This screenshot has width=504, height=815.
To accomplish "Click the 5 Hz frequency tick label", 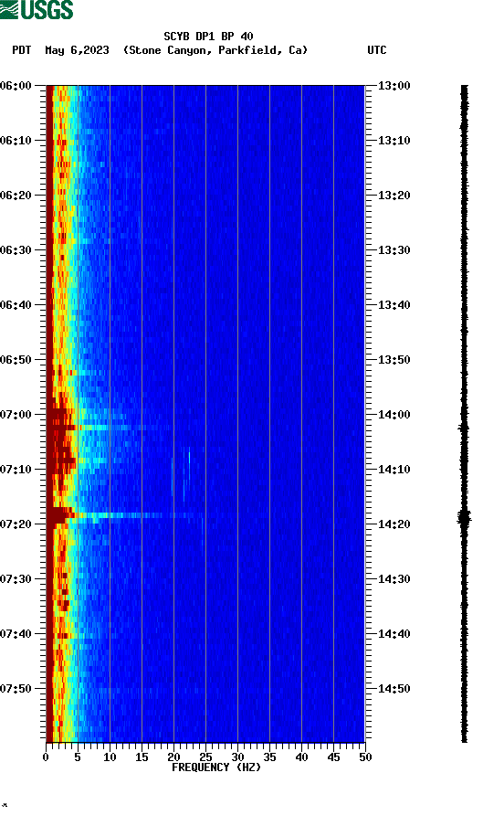I will pos(78,757).
